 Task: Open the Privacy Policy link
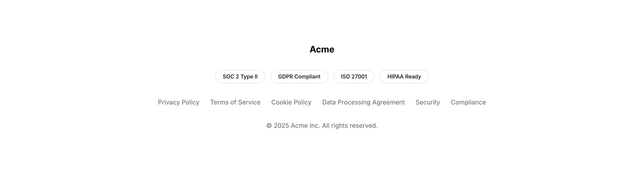click(x=178, y=102)
